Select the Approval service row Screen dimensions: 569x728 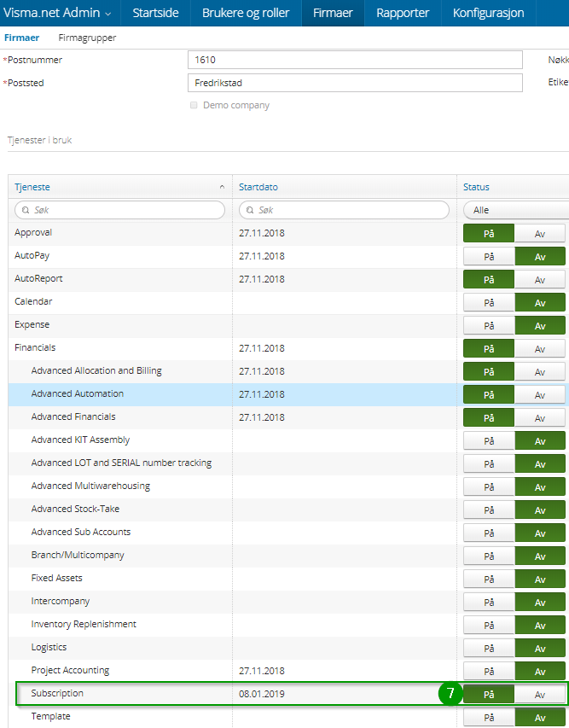click(x=288, y=234)
